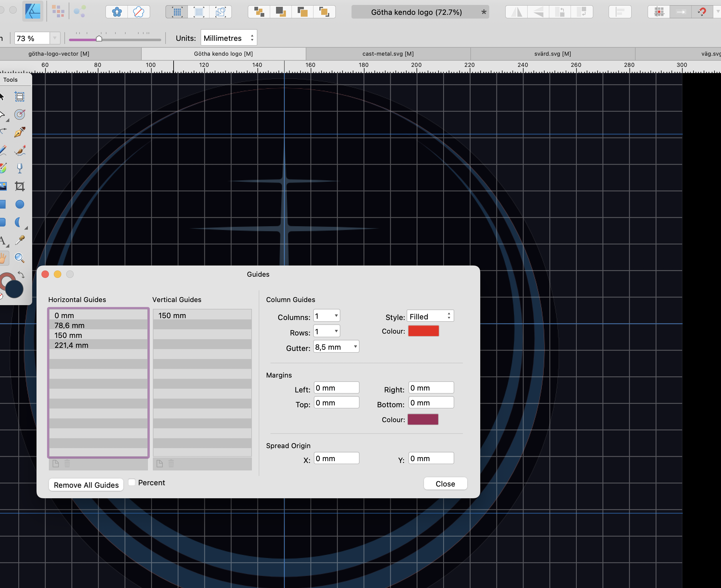721x588 pixels.
Task: Enable the Percent checkbox
Action: [132, 482]
